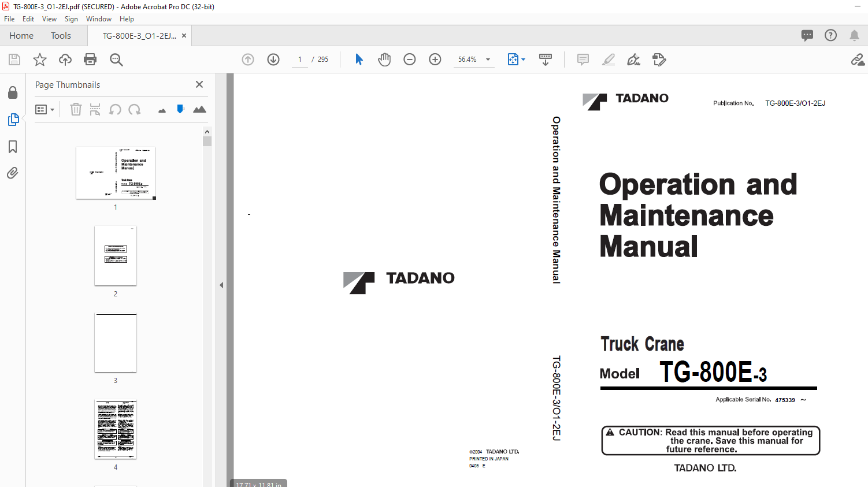Open the Help question mark icon
The image size is (868, 487).
tap(830, 35)
